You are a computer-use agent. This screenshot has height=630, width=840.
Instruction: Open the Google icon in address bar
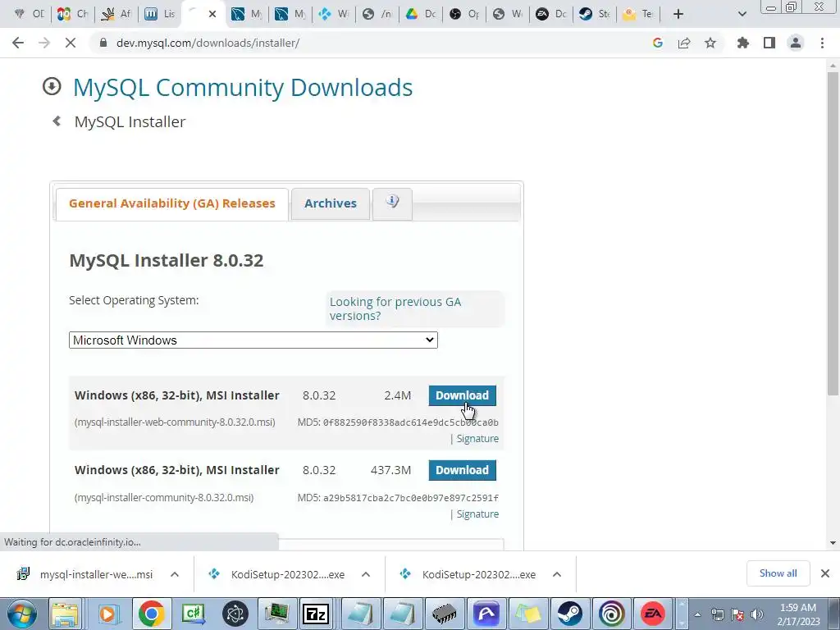(657, 43)
